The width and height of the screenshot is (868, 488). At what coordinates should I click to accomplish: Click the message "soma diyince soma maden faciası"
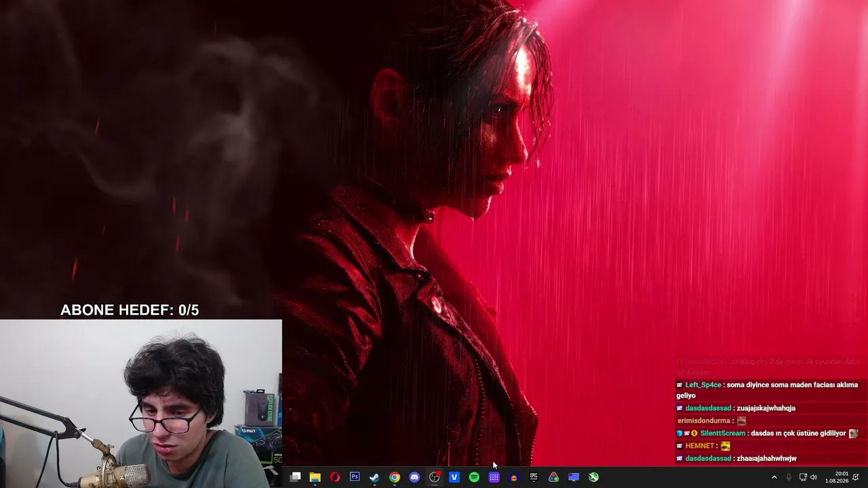pyautogui.click(x=779, y=385)
